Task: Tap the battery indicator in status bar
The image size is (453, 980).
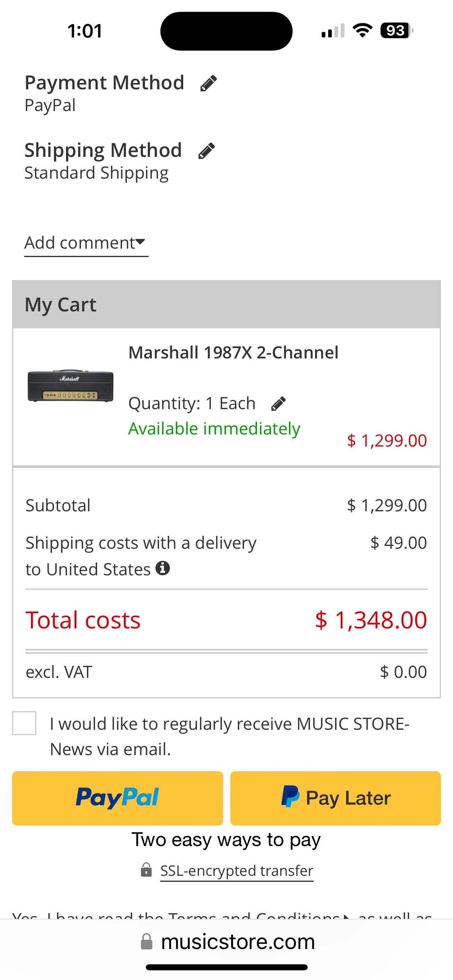Action: tap(396, 31)
